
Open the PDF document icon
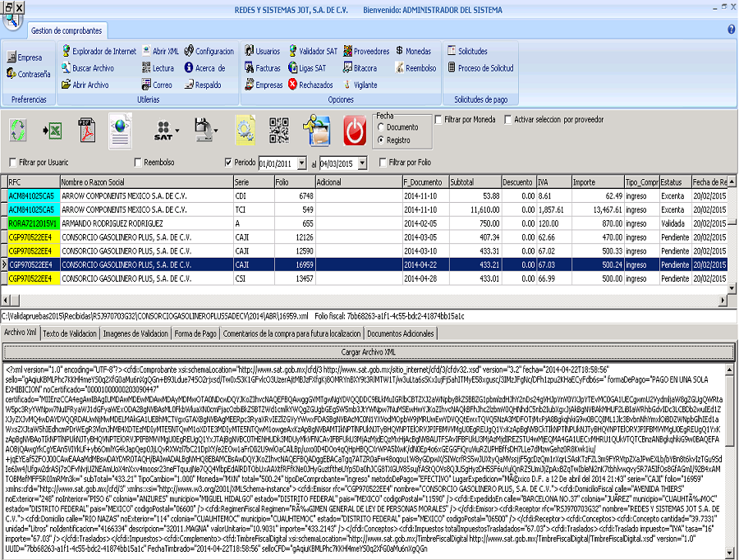point(87,131)
